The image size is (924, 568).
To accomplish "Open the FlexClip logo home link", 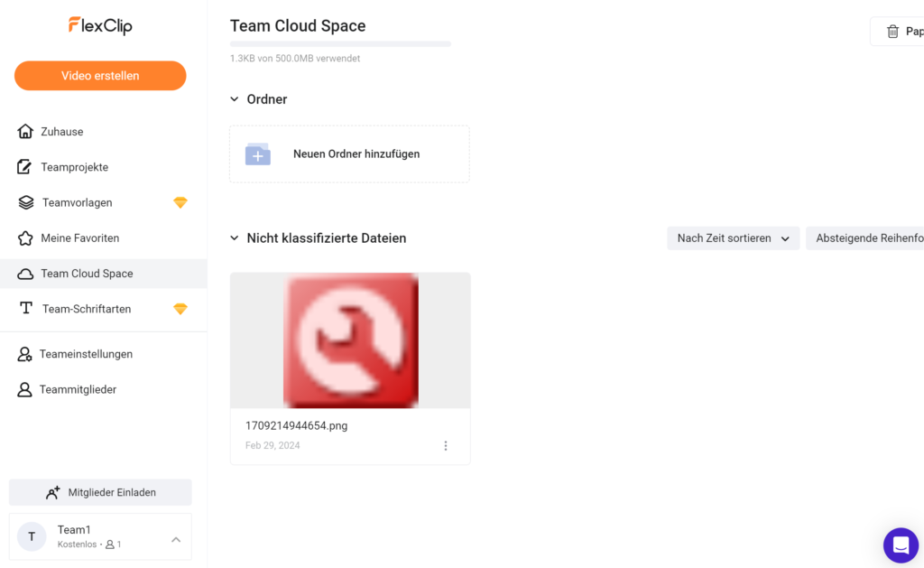I will [100, 26].
